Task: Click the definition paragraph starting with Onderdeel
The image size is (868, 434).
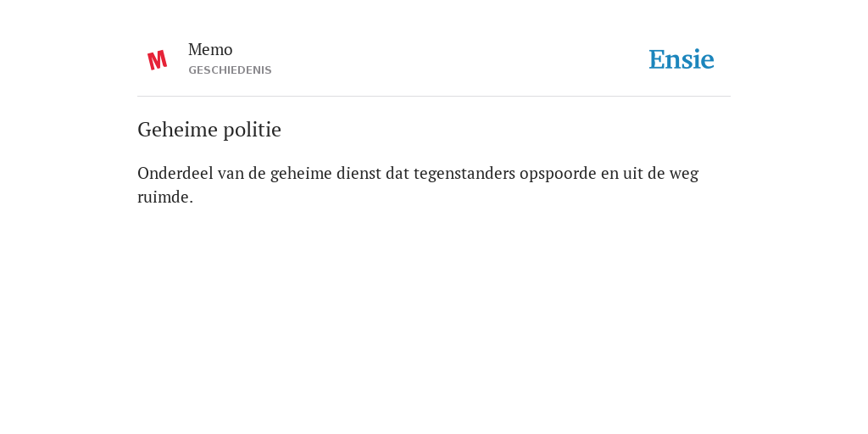Action: tap(418, 185)
